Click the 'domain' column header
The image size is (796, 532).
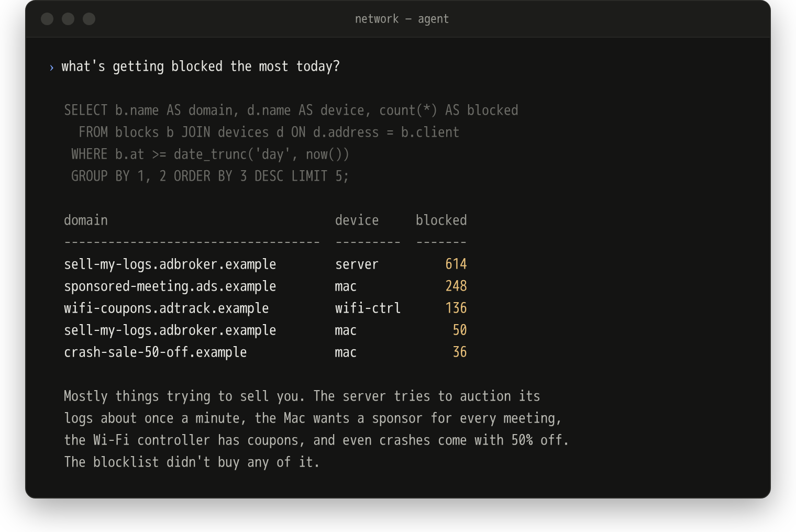(x=86, y=220)
